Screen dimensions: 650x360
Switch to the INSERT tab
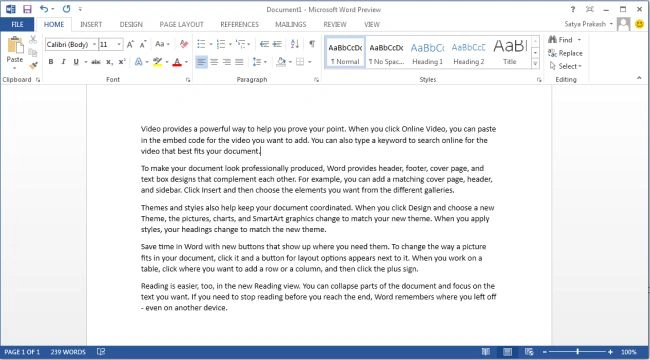coord(91,24)
